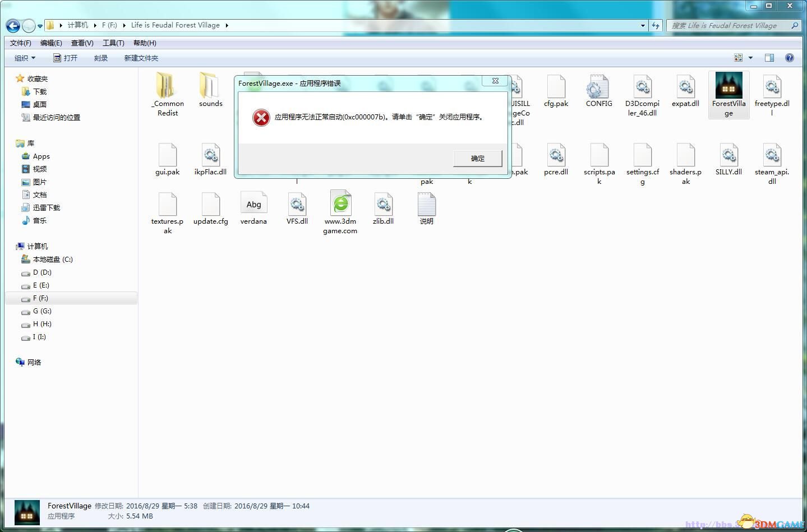Expand breadcrumb arrow after 计算机

(x=95, y=25)
